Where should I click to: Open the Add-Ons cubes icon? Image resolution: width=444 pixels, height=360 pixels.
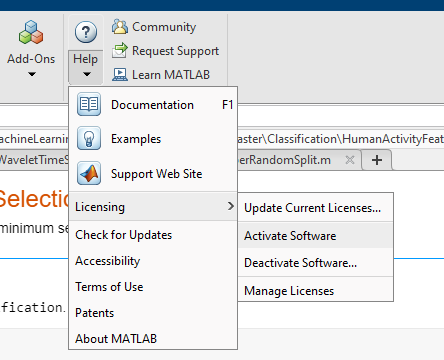tap(31, 32)
